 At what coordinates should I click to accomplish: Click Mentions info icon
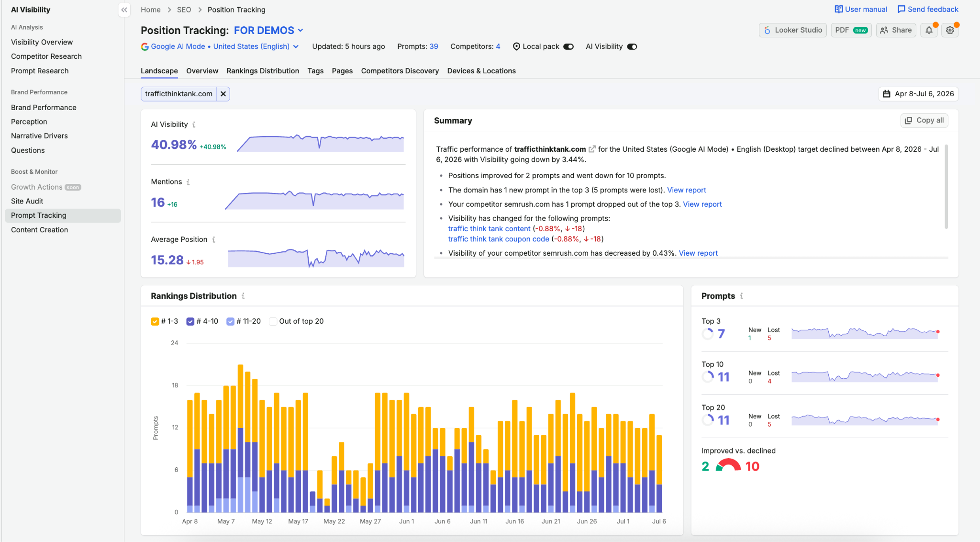(188, 182)
